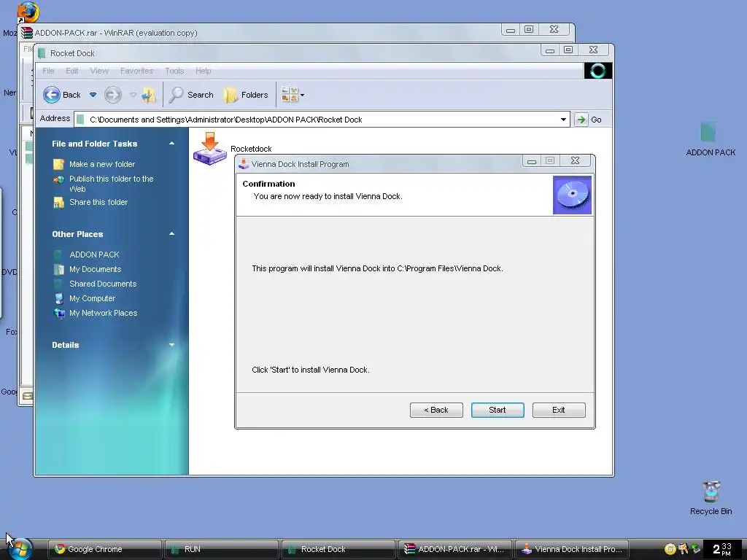The height and width of the screenshot is (560, 747).
Task: Click the Rocket Dock window title icon
Action: (x=42, y=53)
